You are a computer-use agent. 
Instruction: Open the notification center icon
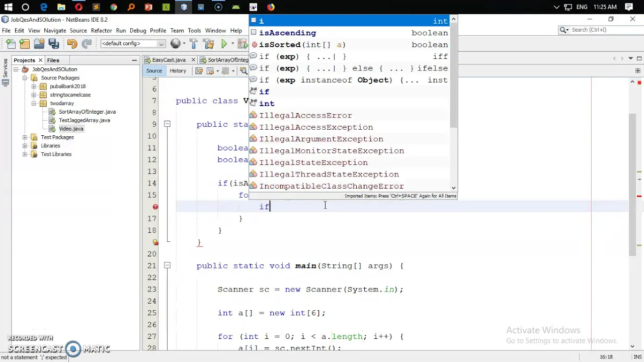(x=629, y=7)
